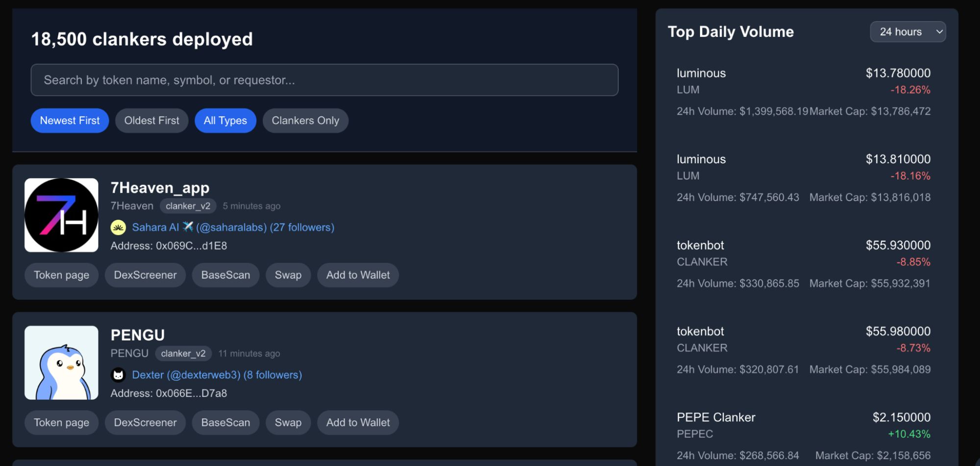The width and height of the screenshot is (980, 466).
Task: Toggle the Newest First sort filter
Action: pos(70,121)
